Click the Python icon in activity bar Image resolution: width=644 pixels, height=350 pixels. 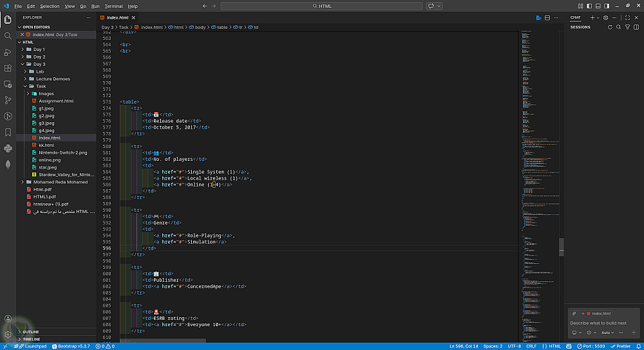coord(8,148)
